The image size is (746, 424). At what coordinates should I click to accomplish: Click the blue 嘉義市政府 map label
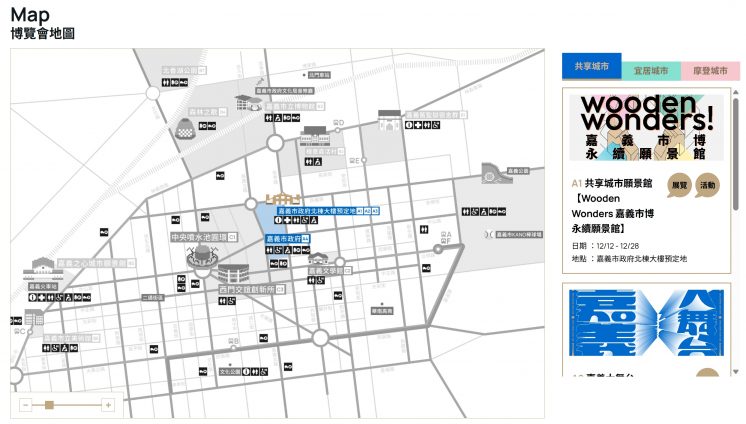pyautogui.click(x=288, y=239)
